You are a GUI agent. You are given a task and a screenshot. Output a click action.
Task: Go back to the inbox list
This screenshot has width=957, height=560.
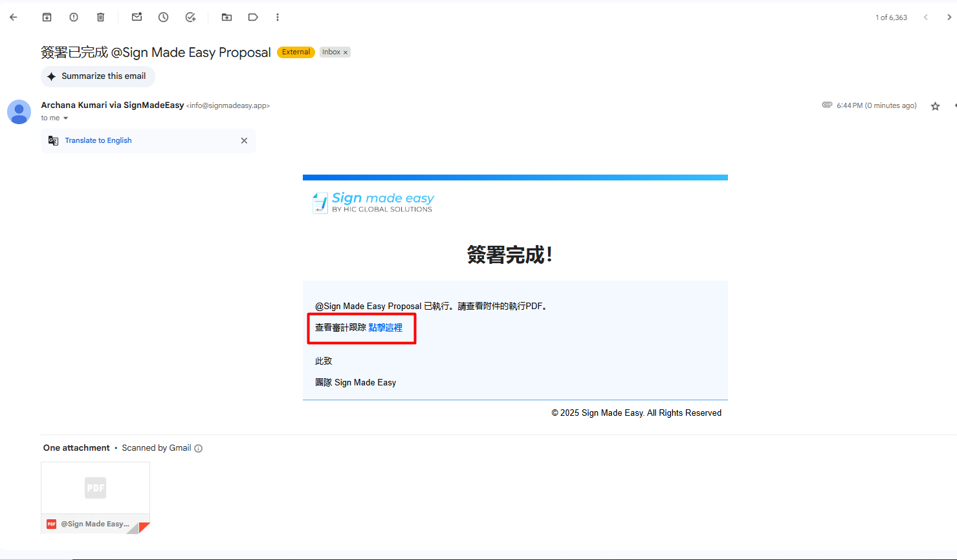point(14,17)
